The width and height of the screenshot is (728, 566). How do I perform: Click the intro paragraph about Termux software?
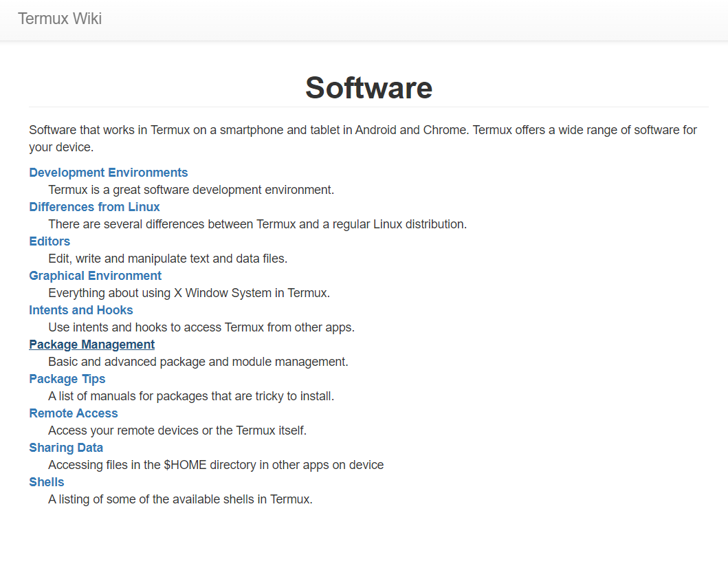pos(363,138)
